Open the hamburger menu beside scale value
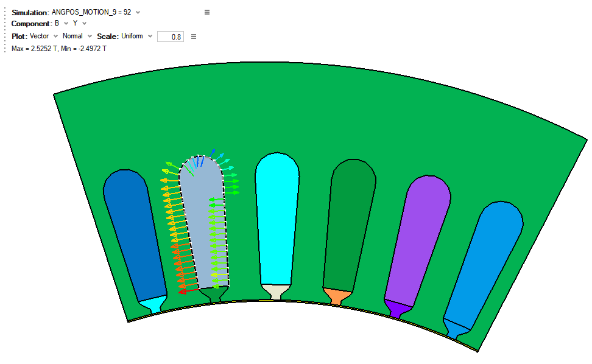 (x=194, y=37)
